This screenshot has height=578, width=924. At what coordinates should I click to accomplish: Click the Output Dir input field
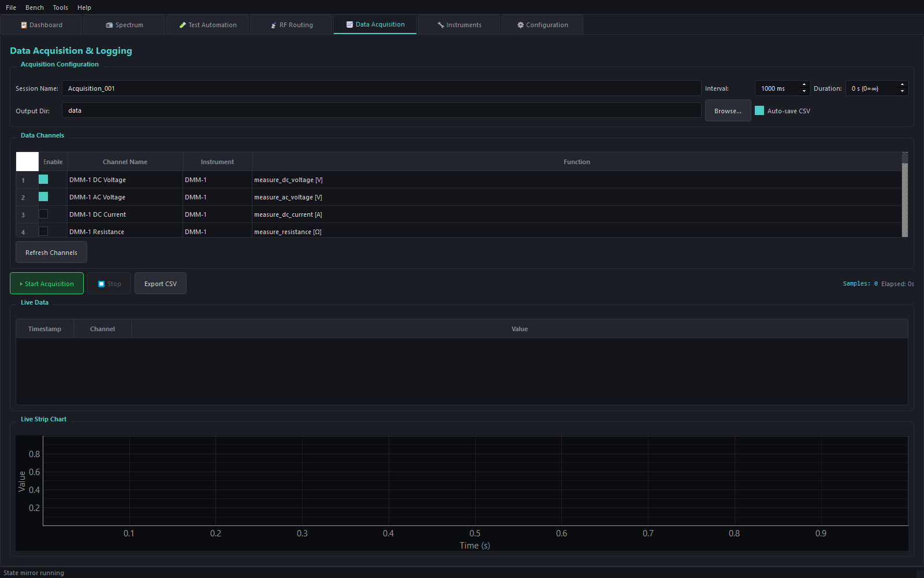(382, 110)
